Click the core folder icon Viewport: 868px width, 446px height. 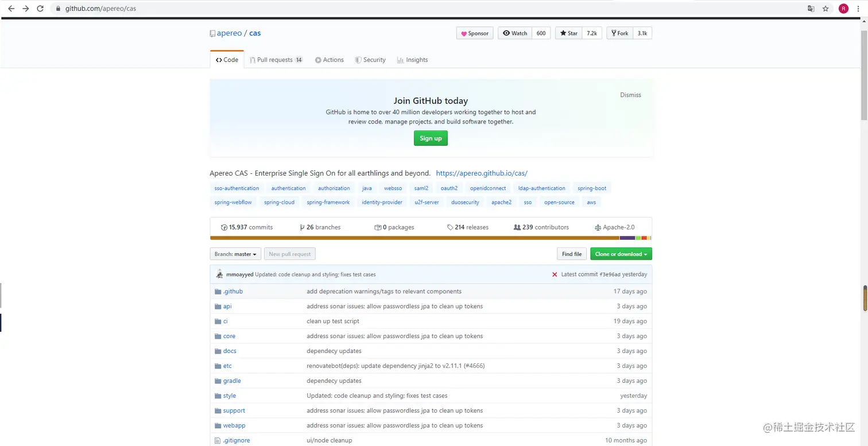click(x=218, y=336)
